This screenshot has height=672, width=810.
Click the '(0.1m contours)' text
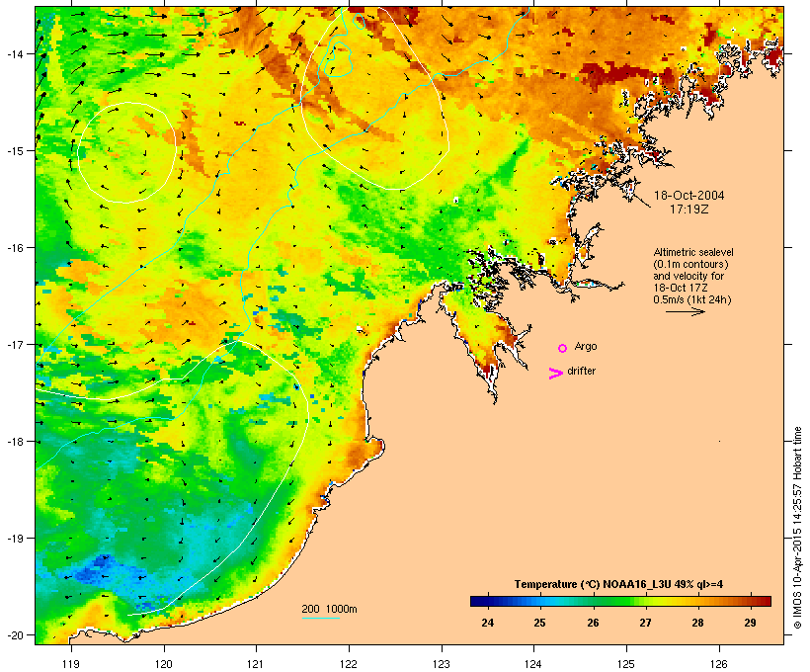coord(690,264)
